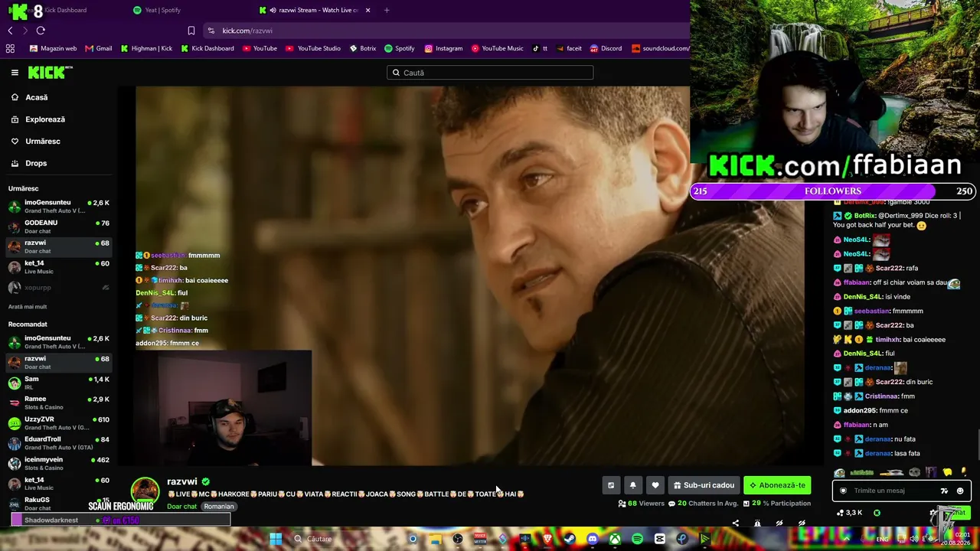Open Highman | Kick bookmark
This screenshot has width=980, height=551.
click(x=147, y=48)
